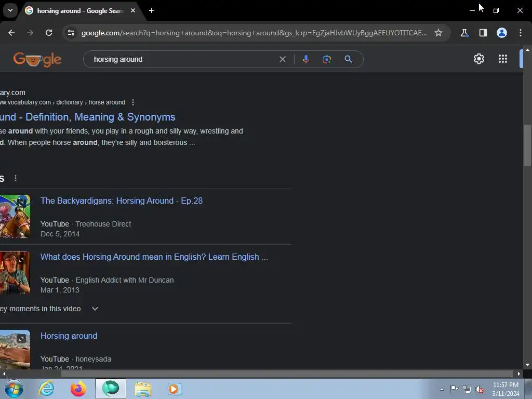Click the Backyardigans video thumbnail
Viewport: 532px width, 399px height.
tap(15, 217)
